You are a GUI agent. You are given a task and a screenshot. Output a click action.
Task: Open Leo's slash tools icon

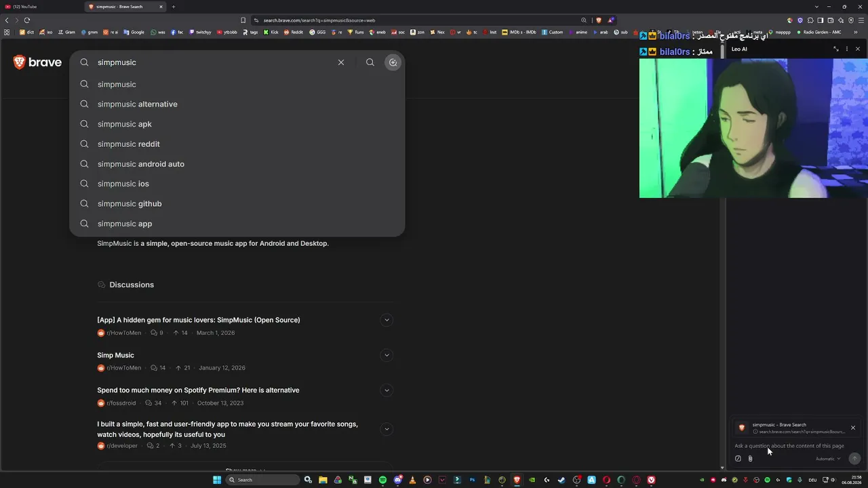(738, 459)
